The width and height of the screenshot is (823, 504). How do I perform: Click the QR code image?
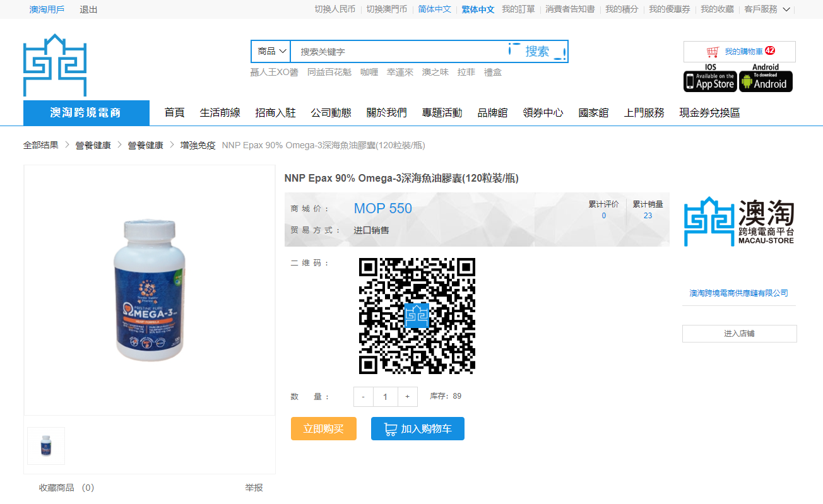pyautogui.click(x=417, y=315)
